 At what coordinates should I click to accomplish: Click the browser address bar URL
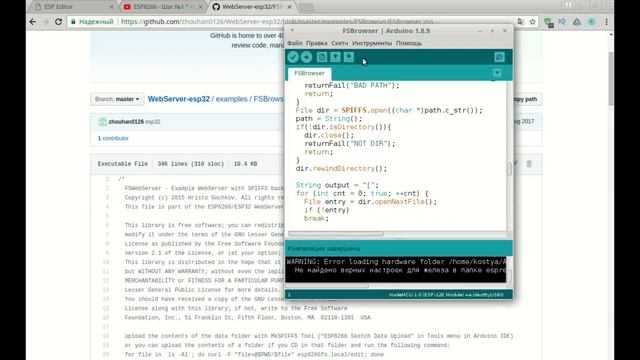point(277,22)
